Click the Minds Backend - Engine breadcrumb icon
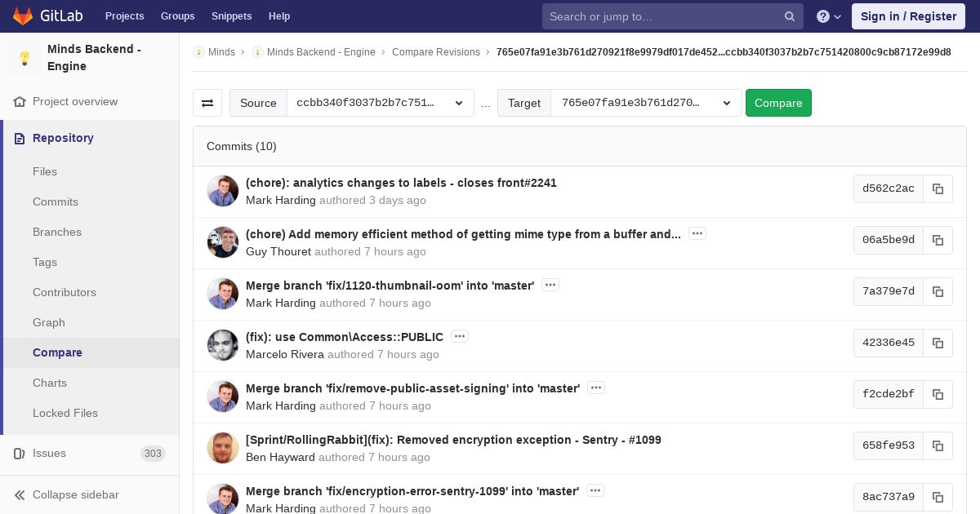Viewport: 980px width, 514px height. 257,52
